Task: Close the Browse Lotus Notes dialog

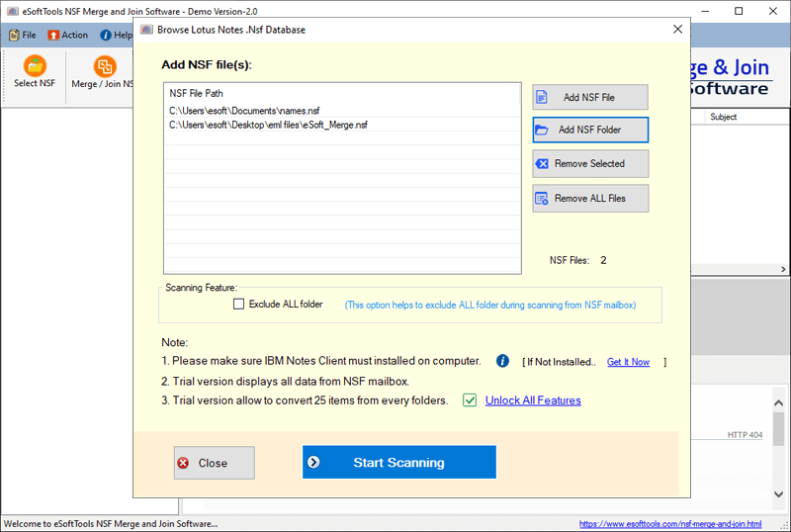Action: (676, 30)
